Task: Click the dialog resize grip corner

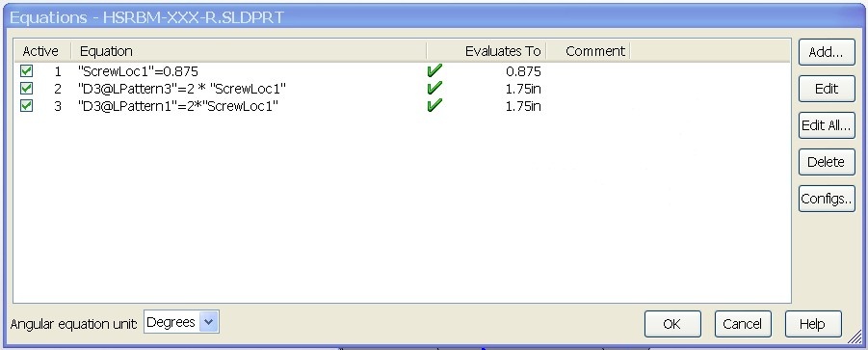Action: [855, 336]
